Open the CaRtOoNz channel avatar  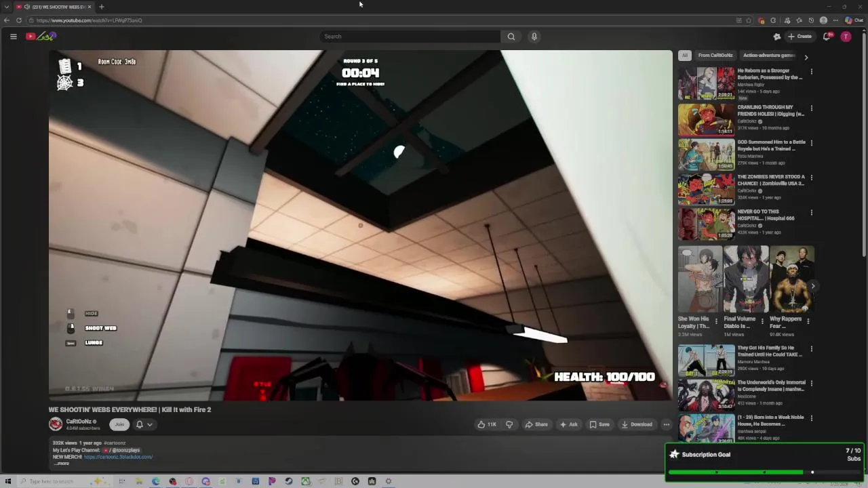(56, 424)
